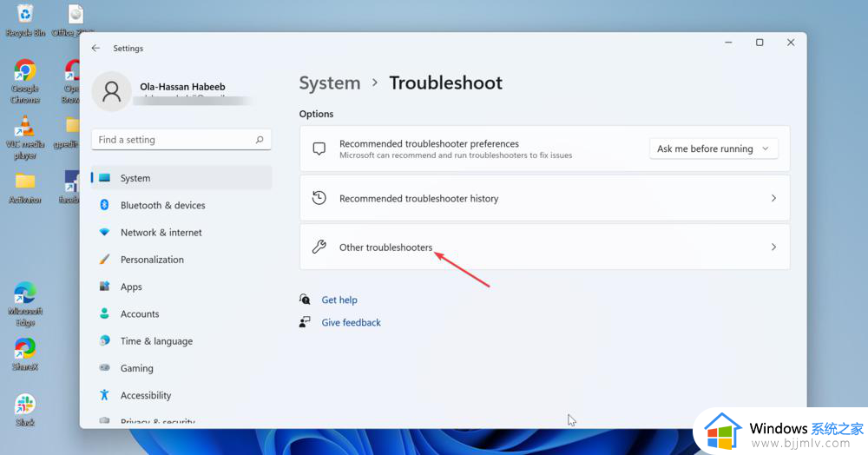Click the Options section heading
Screen dimensions: 868x455
coord(316,114)
